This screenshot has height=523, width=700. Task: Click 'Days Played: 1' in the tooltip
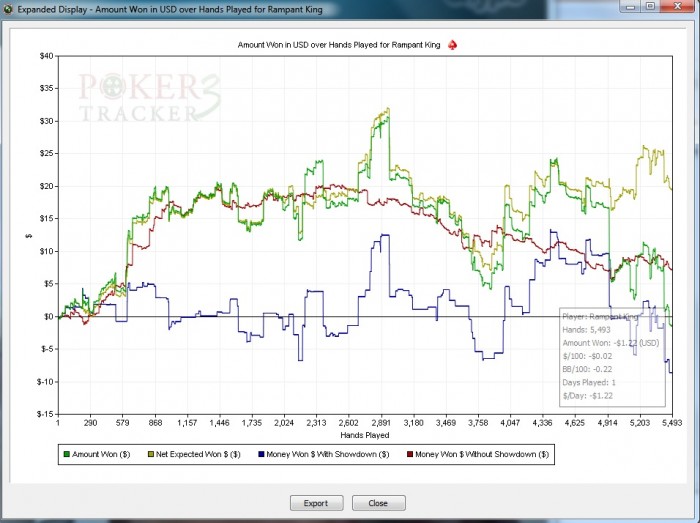point(589,382)
